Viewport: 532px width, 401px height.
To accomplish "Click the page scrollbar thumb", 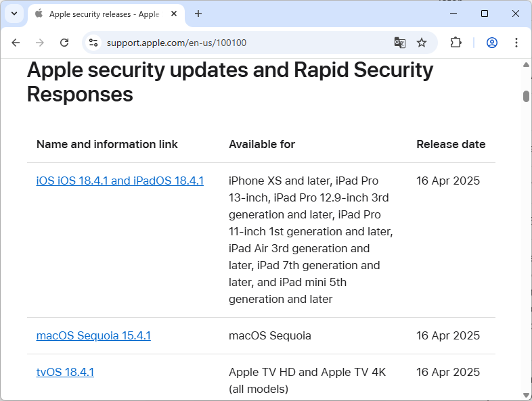I will pos(526,96).
